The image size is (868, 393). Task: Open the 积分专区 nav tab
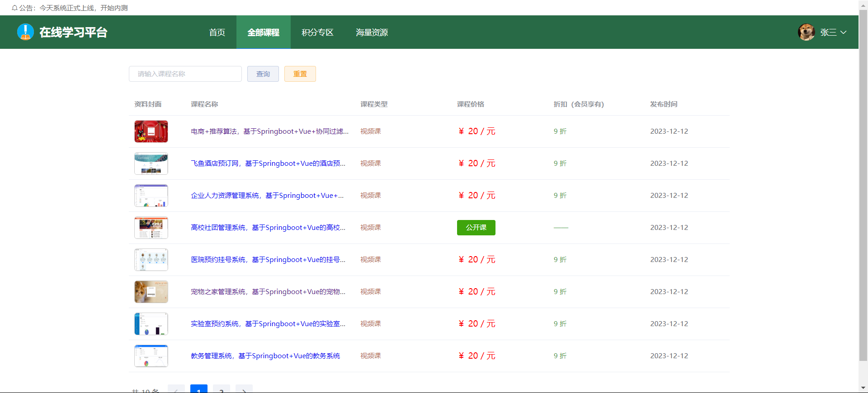coord(317,32)
